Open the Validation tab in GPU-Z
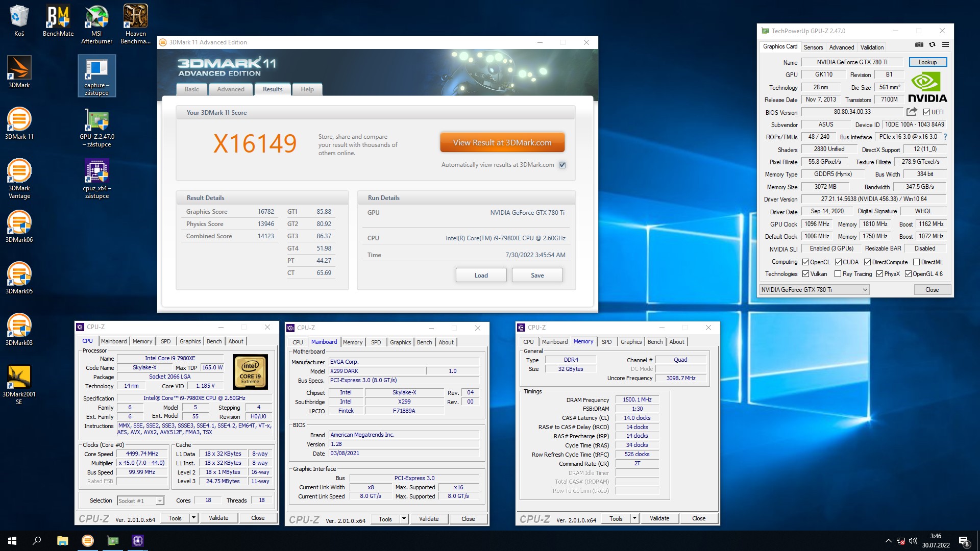This screenshot has width=980, height=551. [x=872, y=47]
